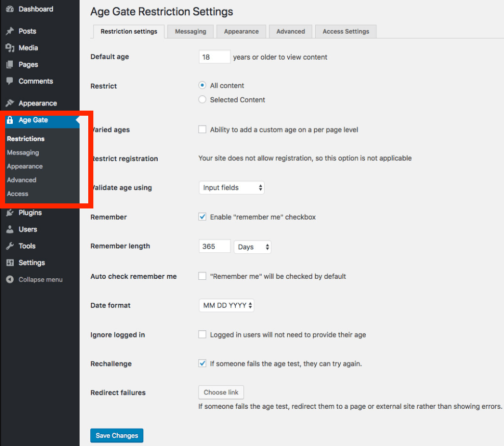
Task: Open the Date format dropdown
Action: tap(226, 305)
